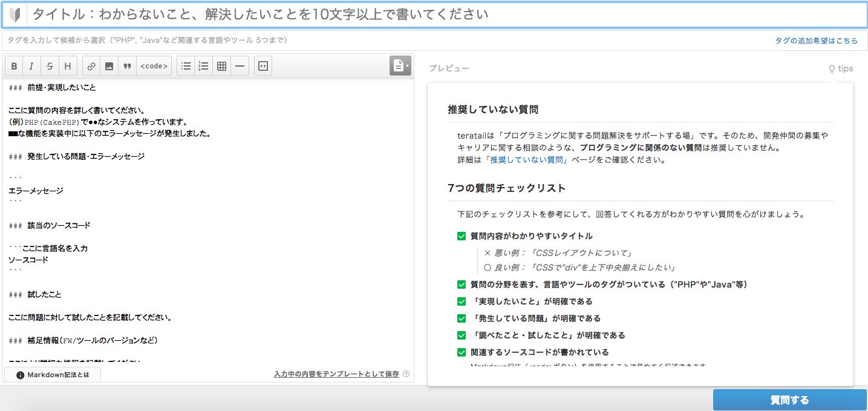Insert a numbered list

tap(204, 67)
